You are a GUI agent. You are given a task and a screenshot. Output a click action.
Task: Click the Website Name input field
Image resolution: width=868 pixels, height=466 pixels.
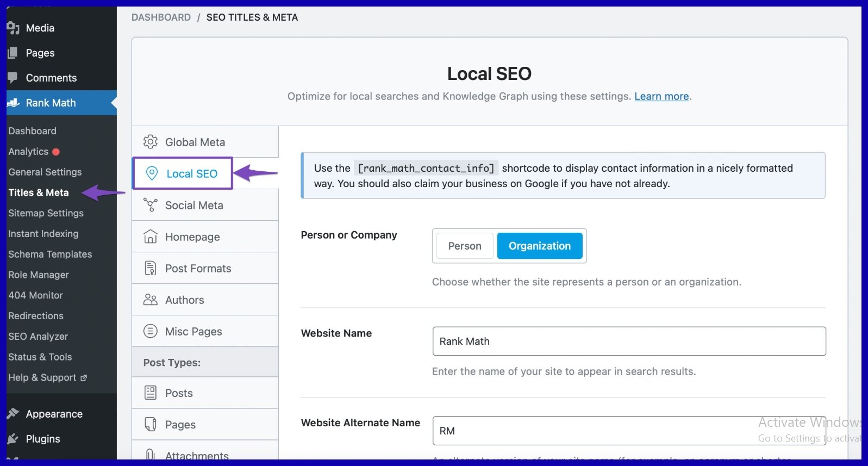click(629, 341)
